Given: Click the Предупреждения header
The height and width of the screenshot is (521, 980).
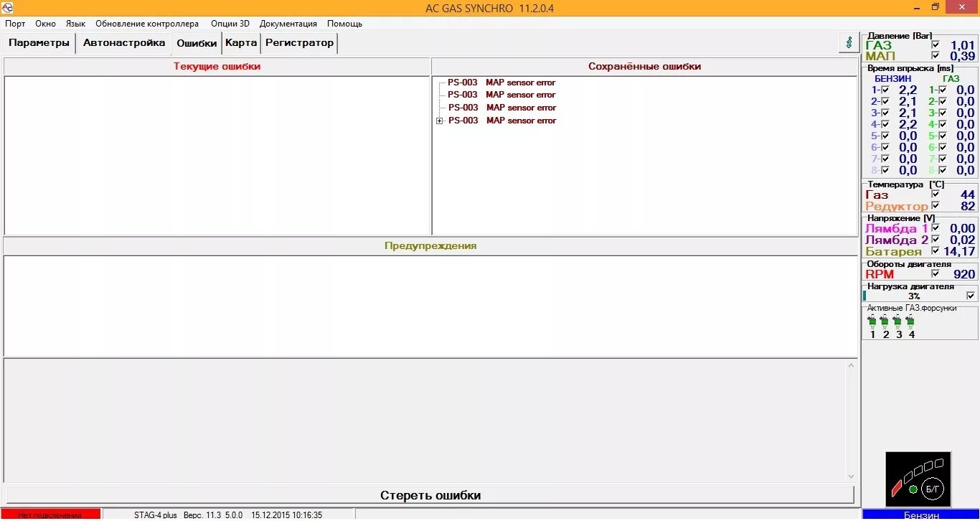Looking at the screenshot, I should click(x=430, y=245).
